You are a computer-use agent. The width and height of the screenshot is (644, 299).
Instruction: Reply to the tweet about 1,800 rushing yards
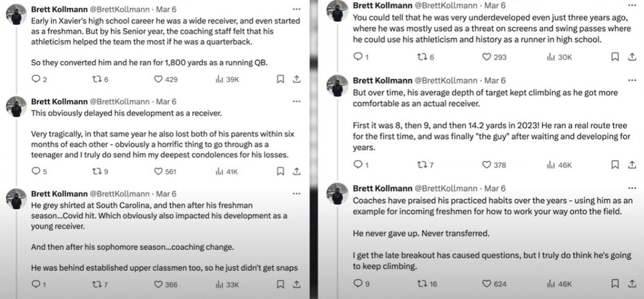click(35, 79)
